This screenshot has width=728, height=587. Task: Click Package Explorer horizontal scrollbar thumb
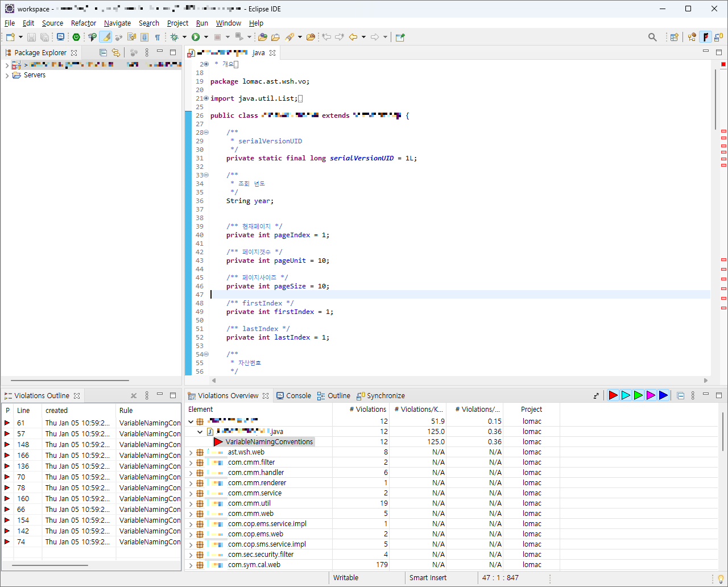pyautogui.click(x=70, y=381)
